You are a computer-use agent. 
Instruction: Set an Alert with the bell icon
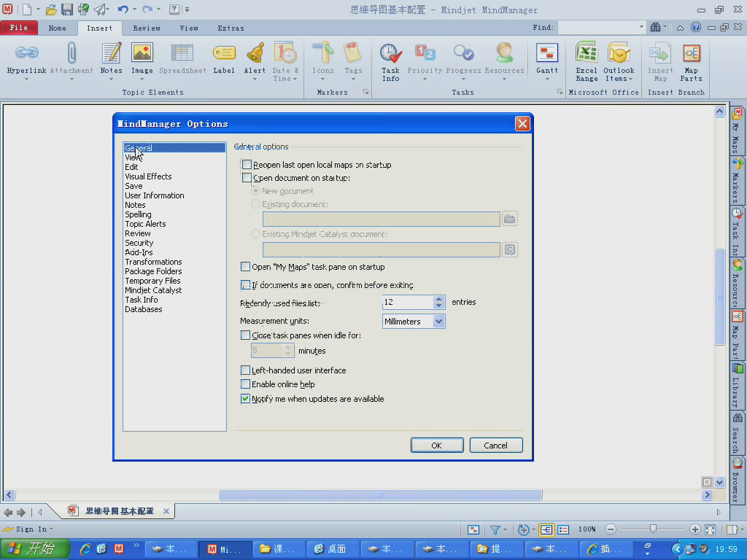pyautogui.click(x=255, y=58)
